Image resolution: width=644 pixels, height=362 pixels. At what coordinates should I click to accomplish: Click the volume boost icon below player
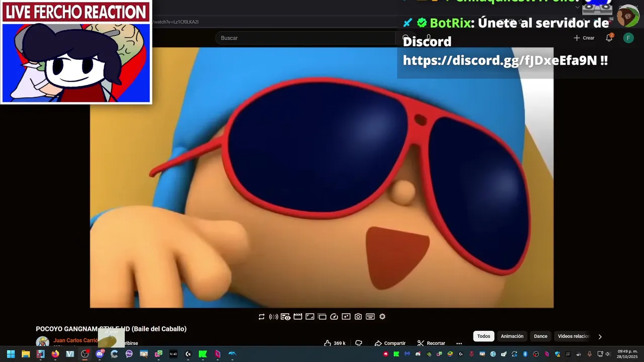274,317
